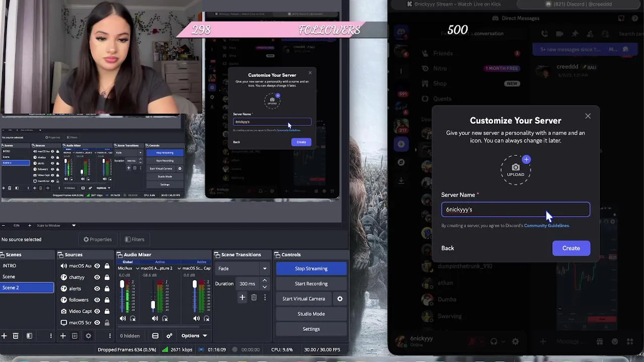
Task: Click Start Recording in OBS Controls
Action: [x=311, y=284]
